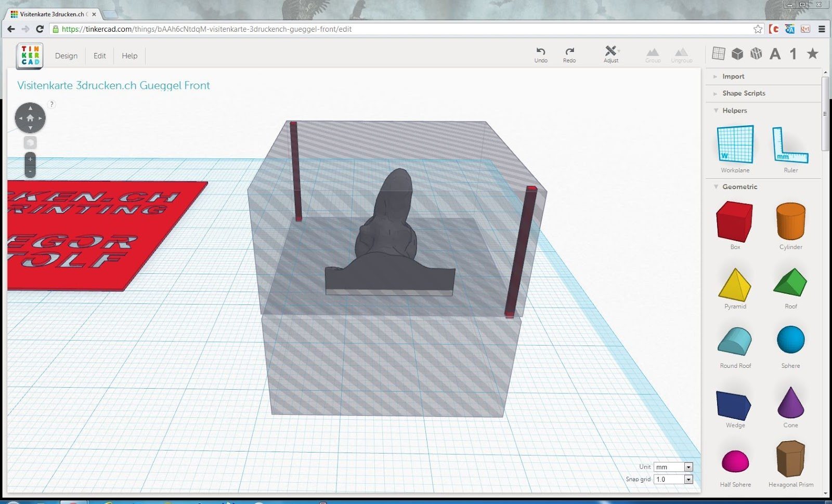Open the Snap grid dropdown
832x504 pixels.
tap(673, 479)
